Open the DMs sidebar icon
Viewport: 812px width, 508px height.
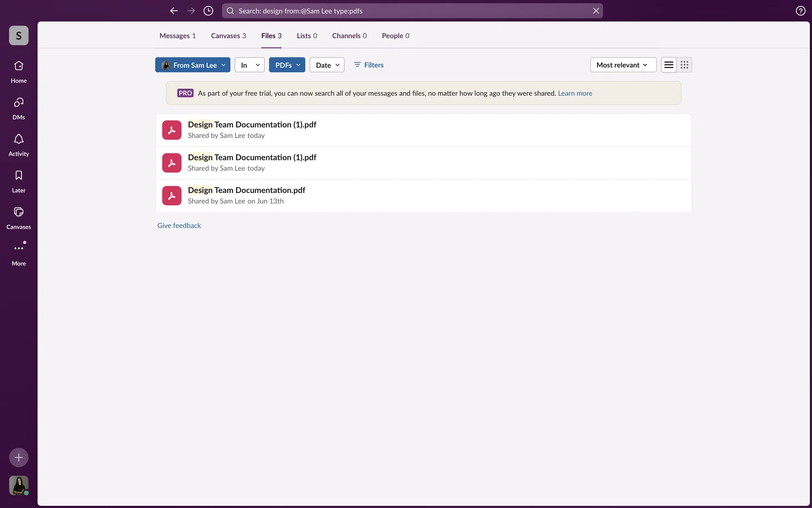tap(19, 108)
